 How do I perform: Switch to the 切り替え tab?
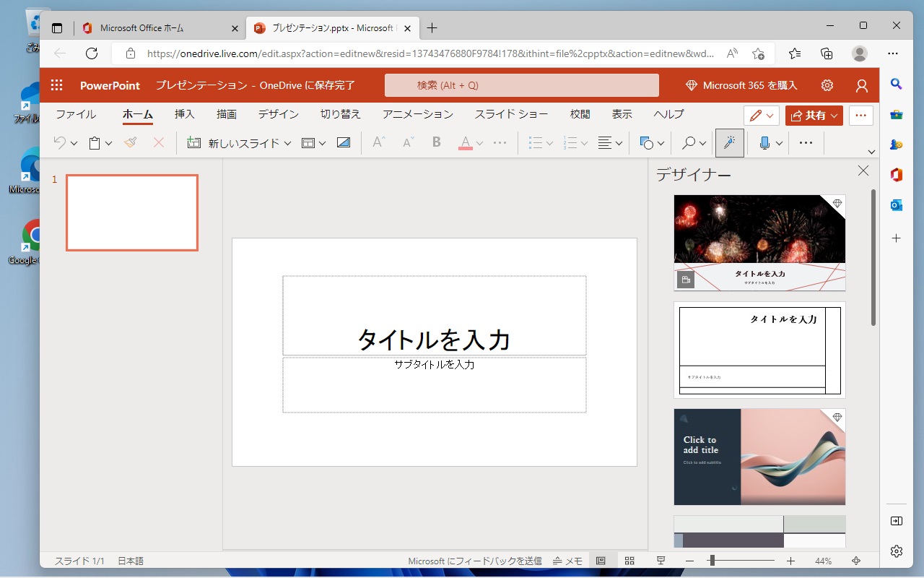(341, 114)
